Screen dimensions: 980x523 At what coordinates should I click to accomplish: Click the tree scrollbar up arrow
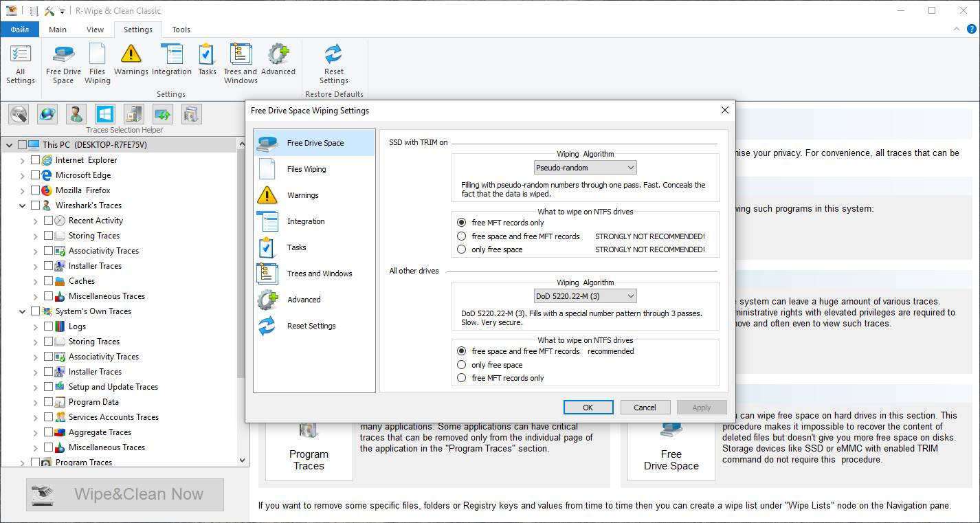coord(242,144)
